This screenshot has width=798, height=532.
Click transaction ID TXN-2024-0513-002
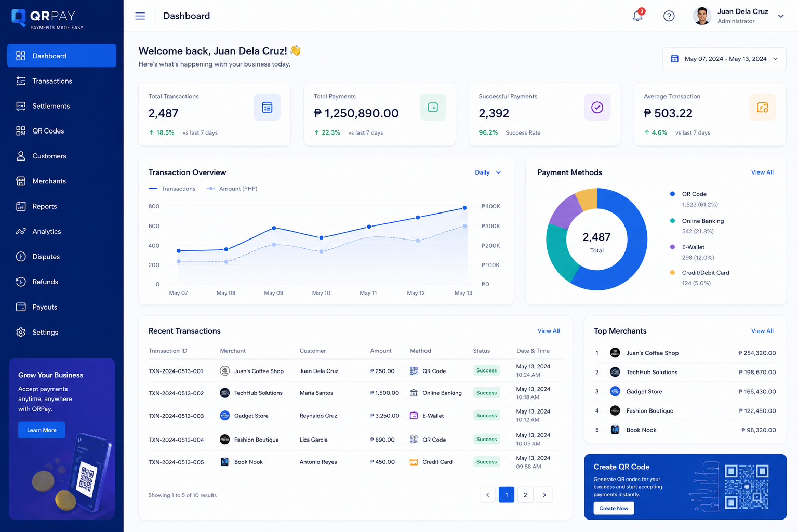pyautogui.click(x=176, y=393)
